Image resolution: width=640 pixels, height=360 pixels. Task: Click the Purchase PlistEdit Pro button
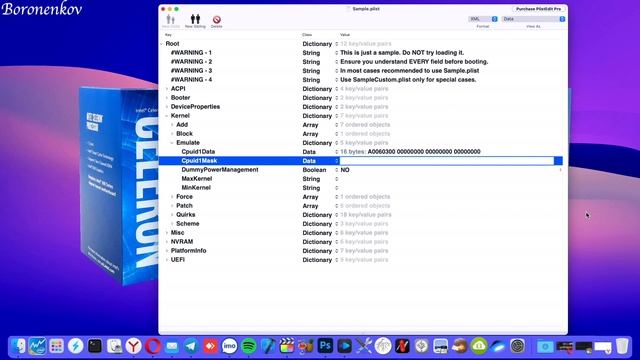point(538,9)
